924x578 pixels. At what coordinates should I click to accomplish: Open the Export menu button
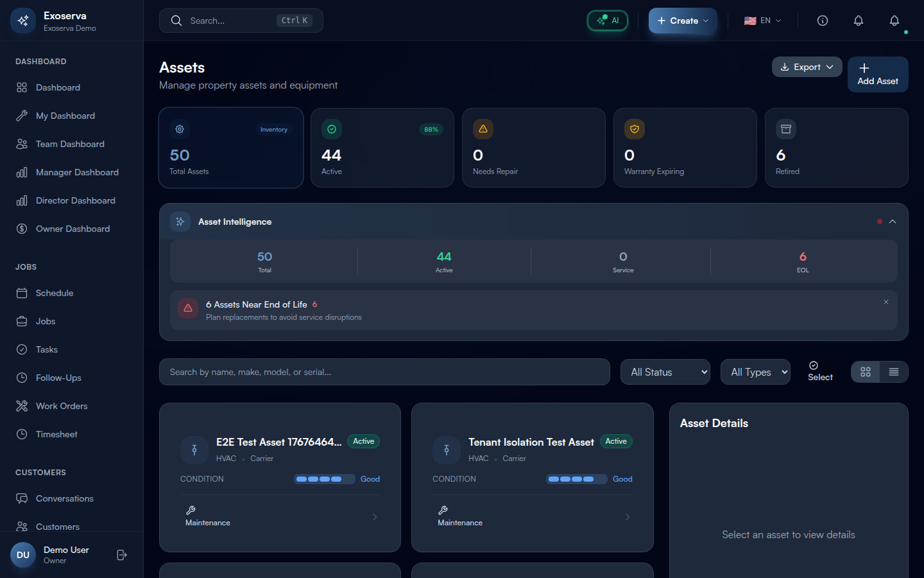point(807,67)
